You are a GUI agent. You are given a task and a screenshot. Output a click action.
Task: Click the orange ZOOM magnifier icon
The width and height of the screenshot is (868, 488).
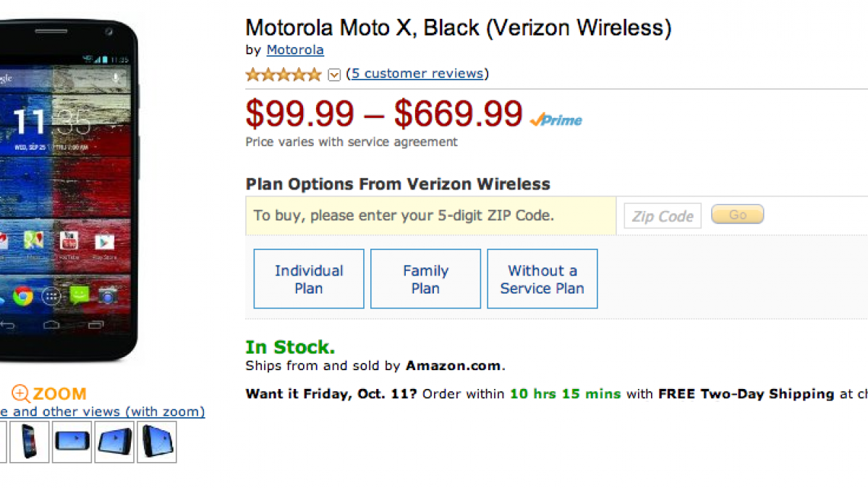click(20, 394)
